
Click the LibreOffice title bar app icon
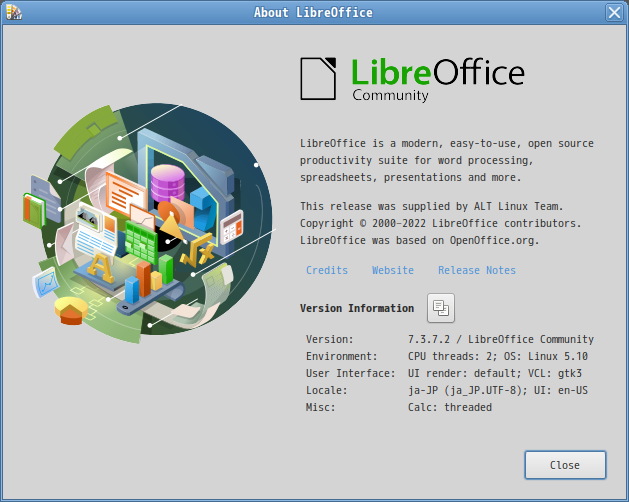coord(13,12)
